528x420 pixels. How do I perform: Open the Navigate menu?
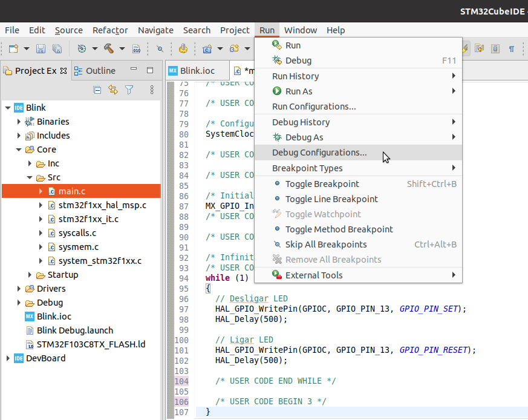[x=155, y=30]
